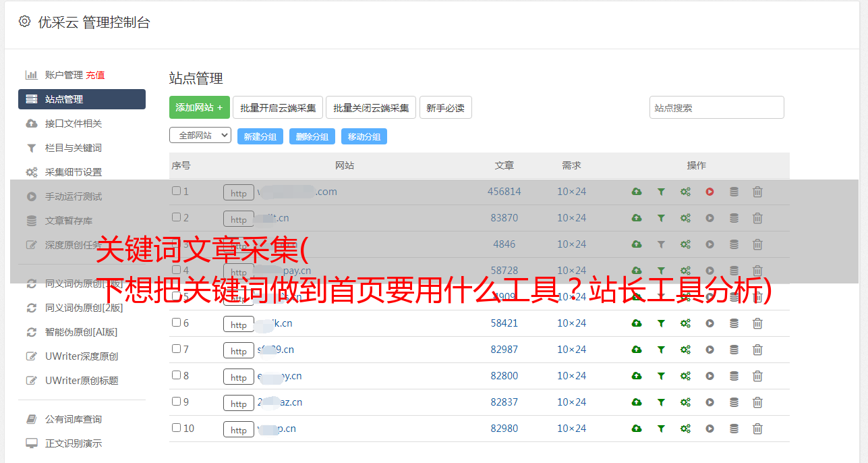Click cloud upload icon in row 8
868x463 pixels.
point(637,376)
